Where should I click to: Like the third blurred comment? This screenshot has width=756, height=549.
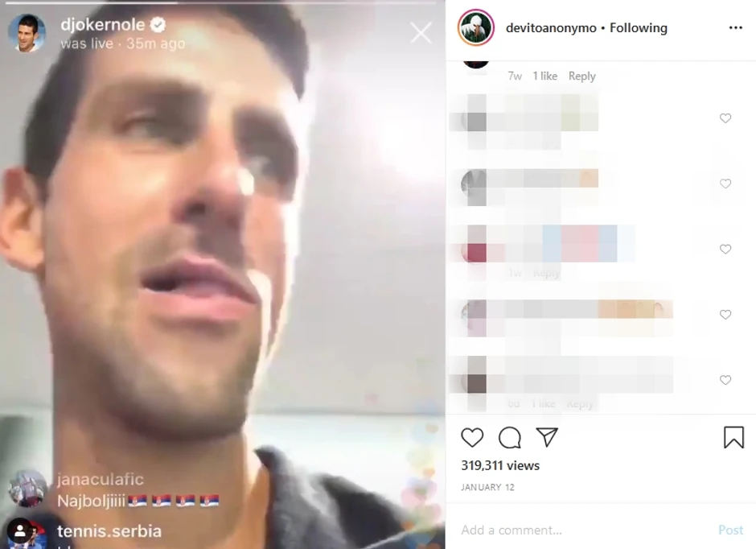[x=725, y=249]
